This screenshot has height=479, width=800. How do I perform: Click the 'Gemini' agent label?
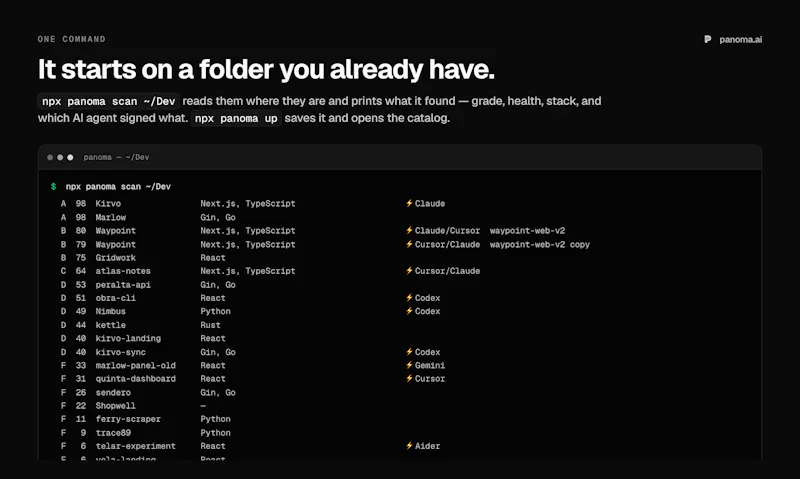(x=430, y=365)
